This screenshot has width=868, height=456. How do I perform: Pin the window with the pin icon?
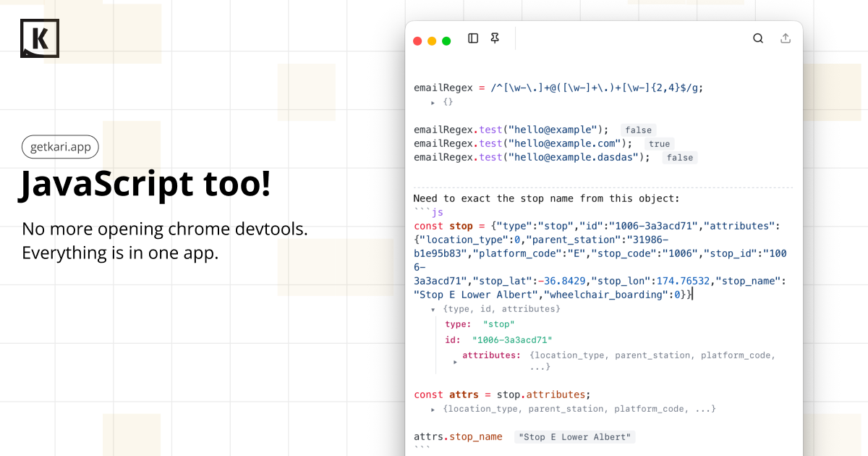coord(495,38)
